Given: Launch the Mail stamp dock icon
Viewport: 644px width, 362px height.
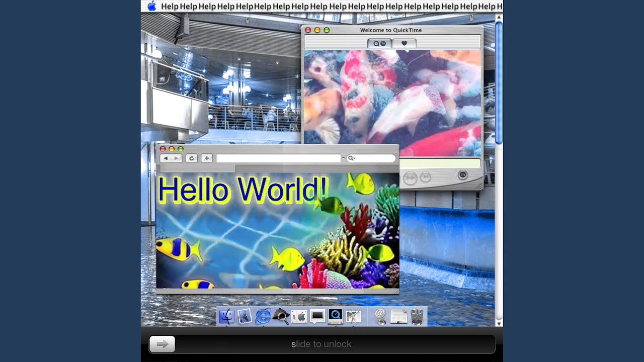Looking at the screenshot, I should click(245, 316).
